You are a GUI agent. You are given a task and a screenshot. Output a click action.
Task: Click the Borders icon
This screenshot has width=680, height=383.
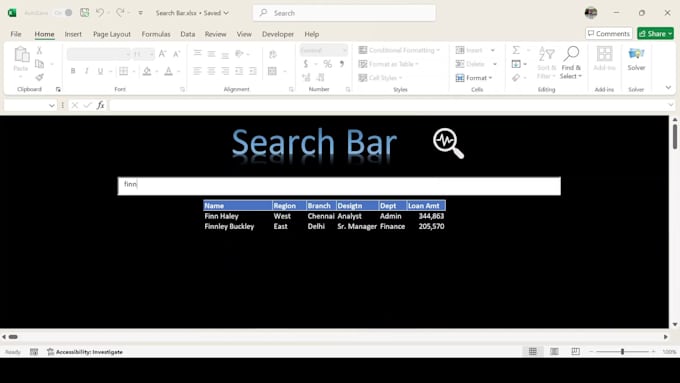click(124, 71)
